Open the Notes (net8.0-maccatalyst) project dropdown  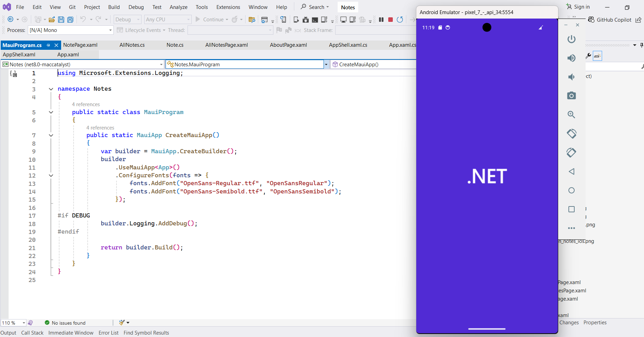(x=82, y=64)
